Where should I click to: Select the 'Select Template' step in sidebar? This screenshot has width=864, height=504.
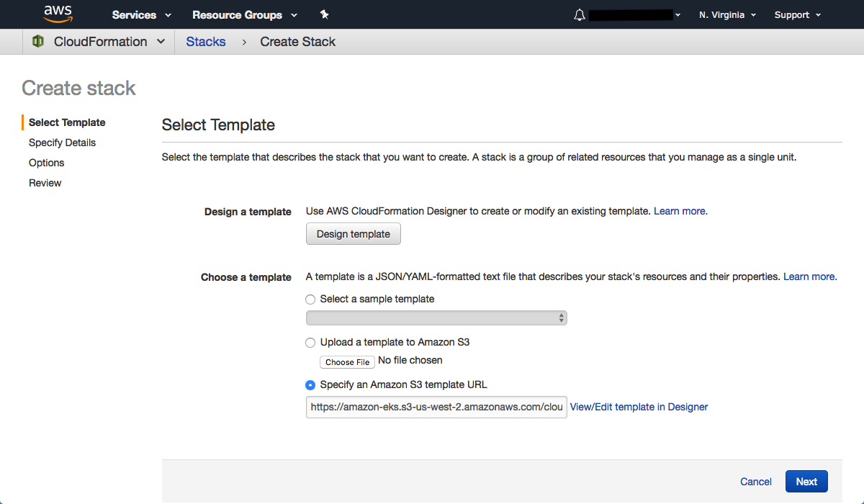(67, 122)
